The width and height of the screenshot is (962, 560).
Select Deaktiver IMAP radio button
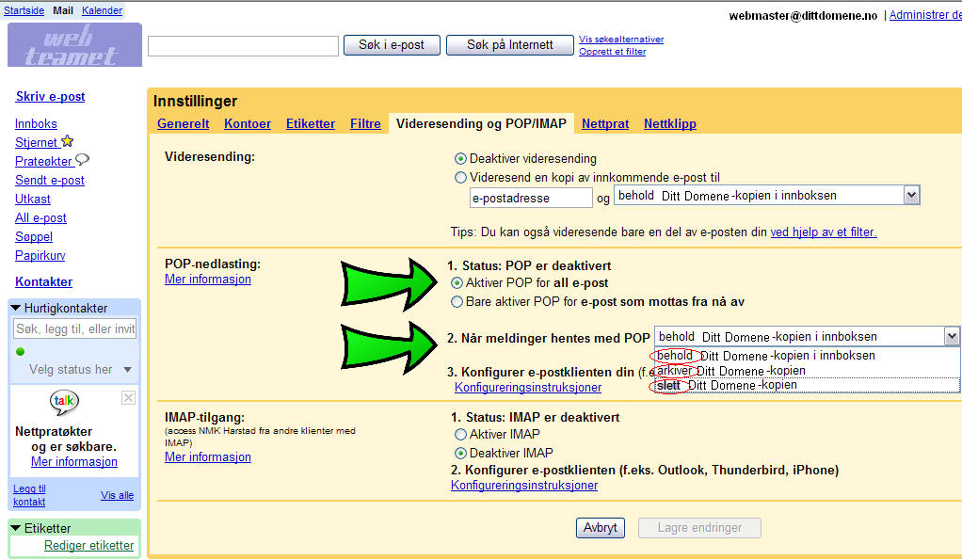(460, 454)
